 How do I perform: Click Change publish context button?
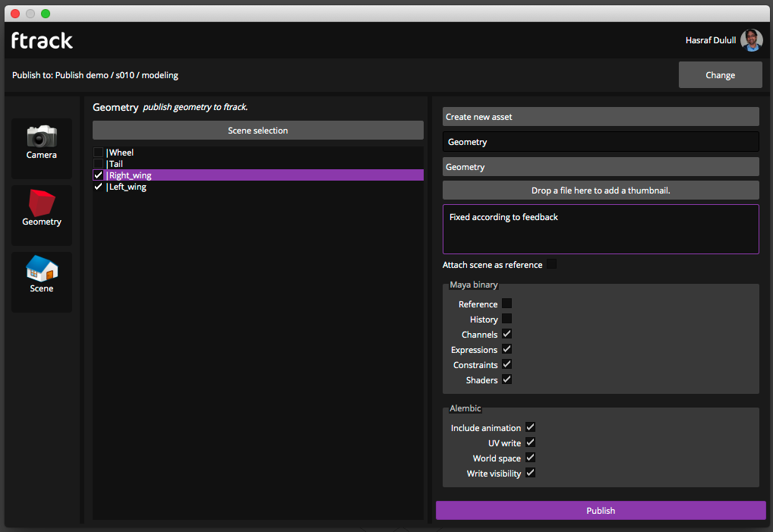coord(721,75)
